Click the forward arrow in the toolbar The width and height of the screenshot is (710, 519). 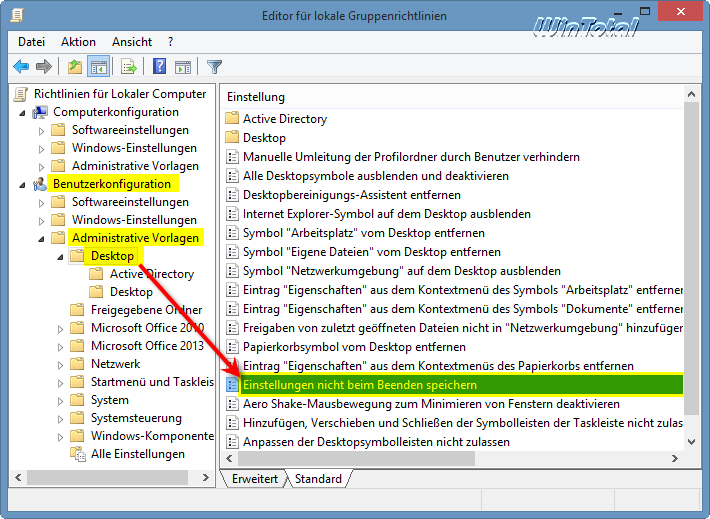[44, 67]
